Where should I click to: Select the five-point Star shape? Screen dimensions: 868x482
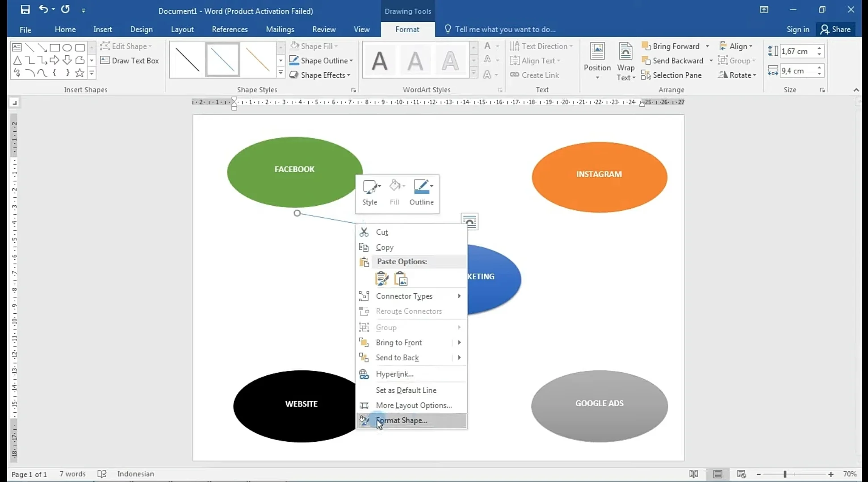(x=80, y=73)
